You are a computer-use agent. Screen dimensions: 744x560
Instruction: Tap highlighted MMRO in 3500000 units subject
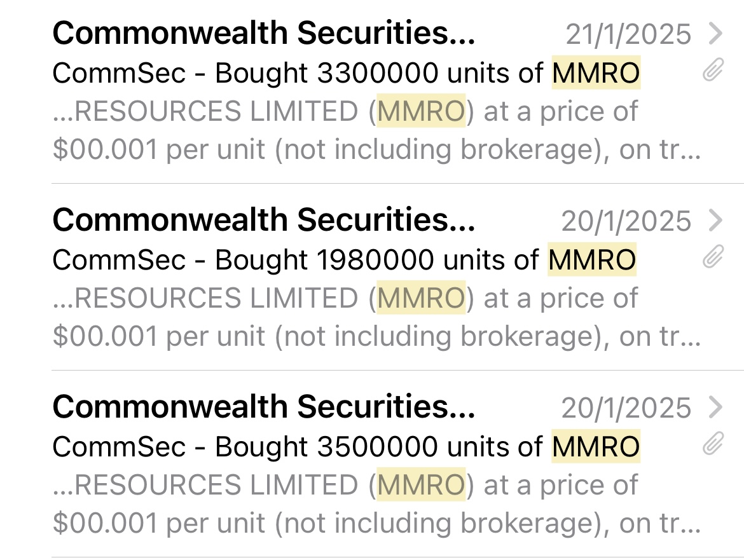click(x=596, y=446)
